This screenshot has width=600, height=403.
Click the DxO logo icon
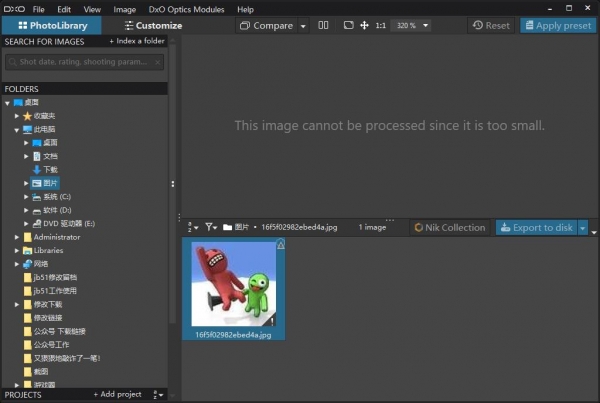14,9
